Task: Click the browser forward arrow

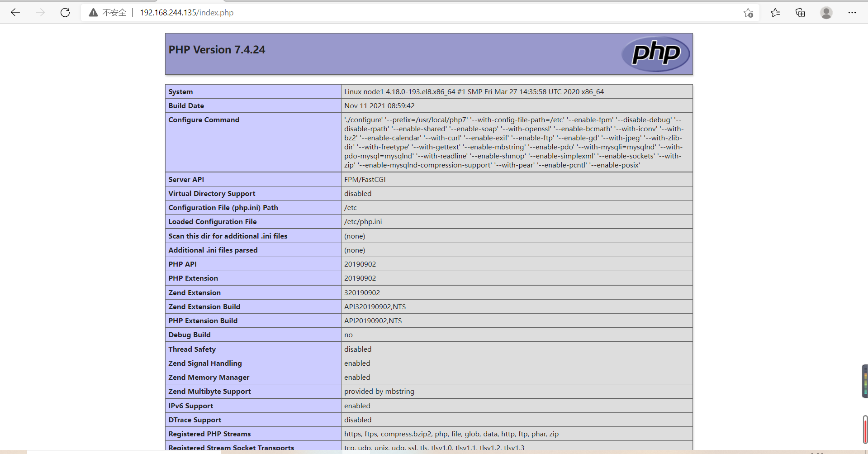Action: pos(40,13)
